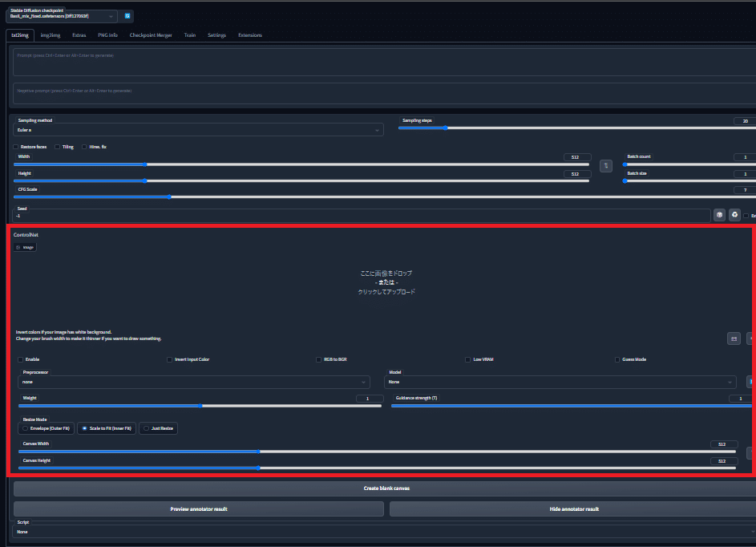Click the Height value box

[x=577, y=174]
